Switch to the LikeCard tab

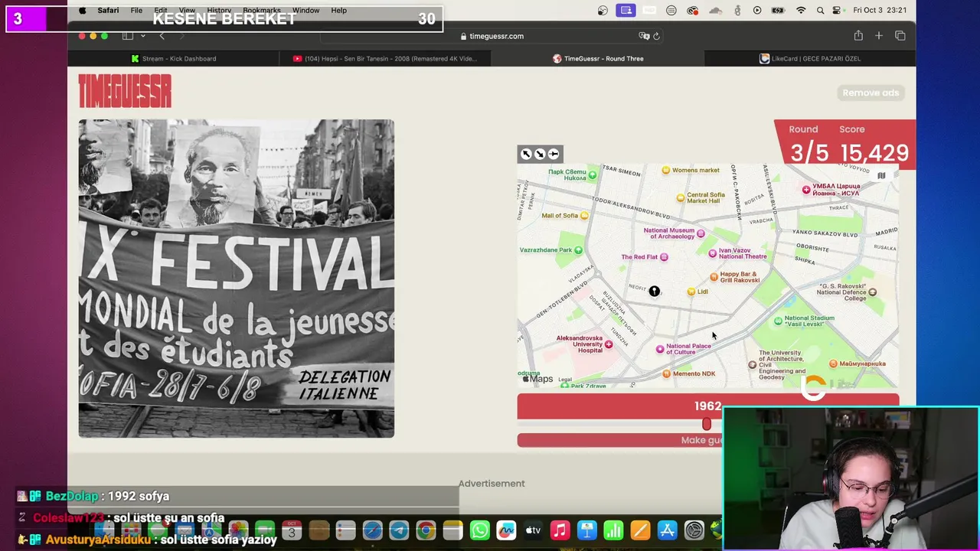[x=810, y=58]
